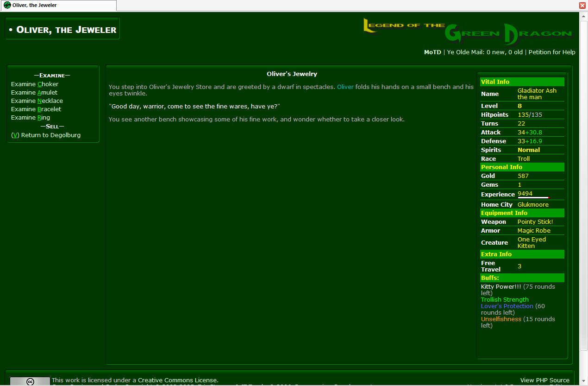Choose Examine Amulet in the sidebar
588x386 pixels.
34,93
